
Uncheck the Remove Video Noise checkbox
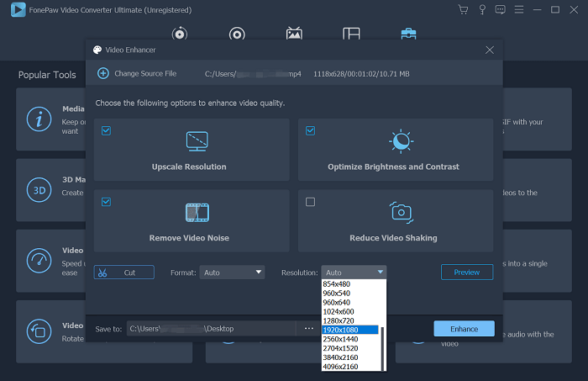click(106, 202)
